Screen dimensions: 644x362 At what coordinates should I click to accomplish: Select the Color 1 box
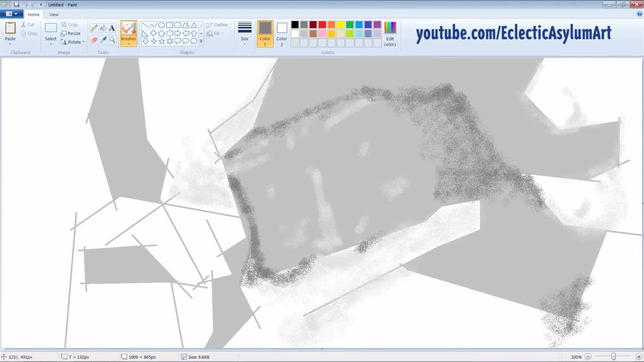[x=265, y=34]
